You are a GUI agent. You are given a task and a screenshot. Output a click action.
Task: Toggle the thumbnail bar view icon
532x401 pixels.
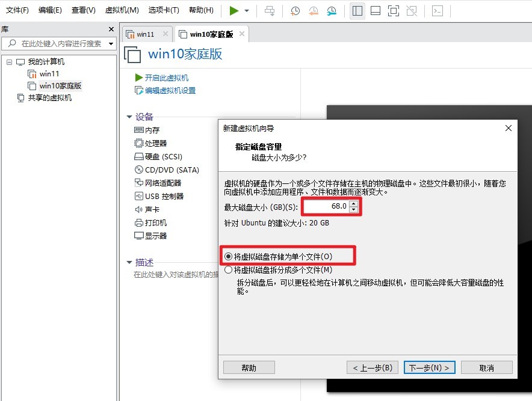(376, 11)
